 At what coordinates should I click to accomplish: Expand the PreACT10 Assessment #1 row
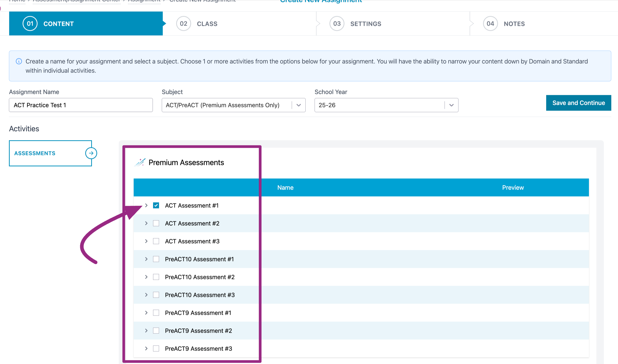click(146, 259)
